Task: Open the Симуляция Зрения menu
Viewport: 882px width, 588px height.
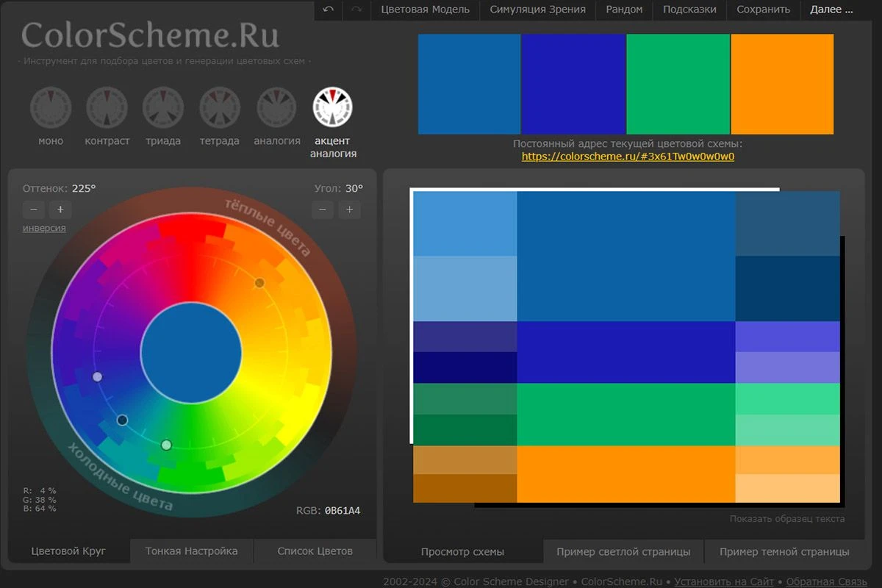Action: [x=538, y=10]
